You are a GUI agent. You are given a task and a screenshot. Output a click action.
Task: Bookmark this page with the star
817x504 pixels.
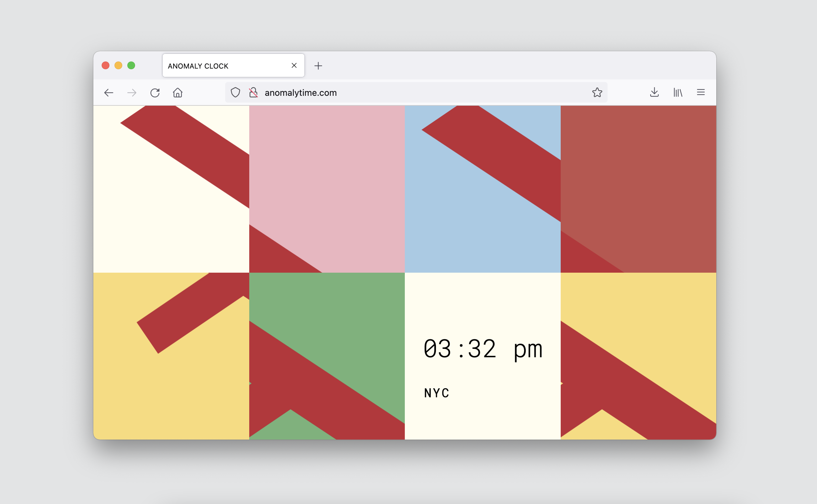point(597,92)
